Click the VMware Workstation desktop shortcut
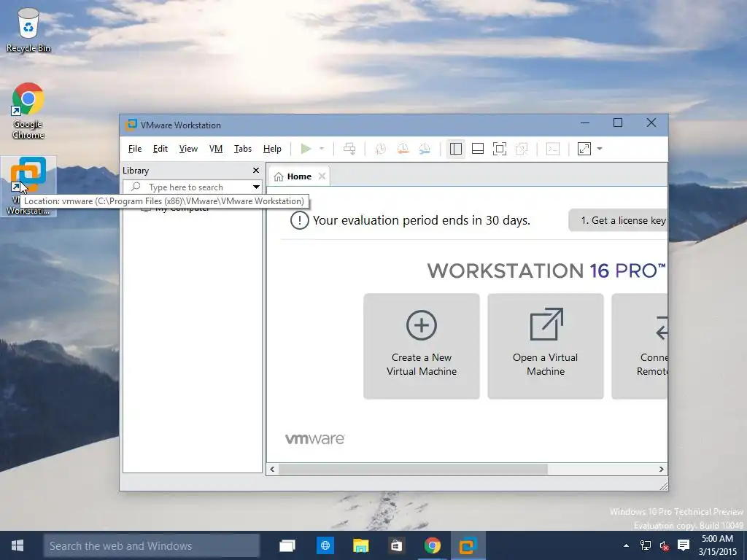The height and width of the screenshot is (560, 747). point(28,186)
